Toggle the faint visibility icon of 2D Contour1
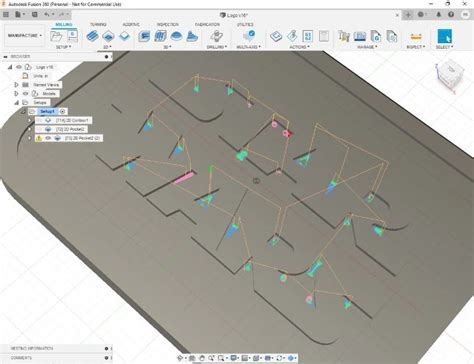474x364 pixels. pyautogui.click(x=39, y=120)
